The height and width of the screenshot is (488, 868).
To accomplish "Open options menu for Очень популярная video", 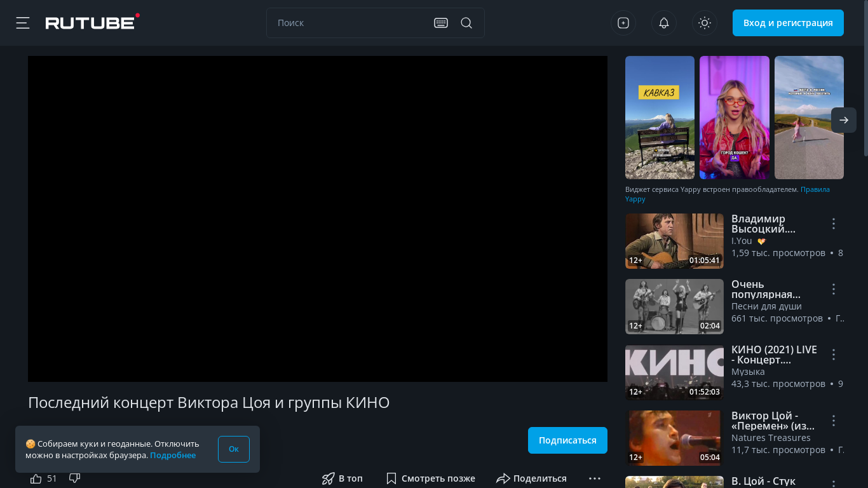I will 834,289.
